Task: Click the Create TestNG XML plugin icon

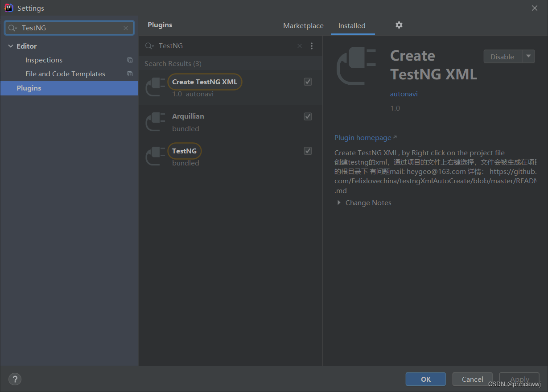Action: click(x=156, y=87)
